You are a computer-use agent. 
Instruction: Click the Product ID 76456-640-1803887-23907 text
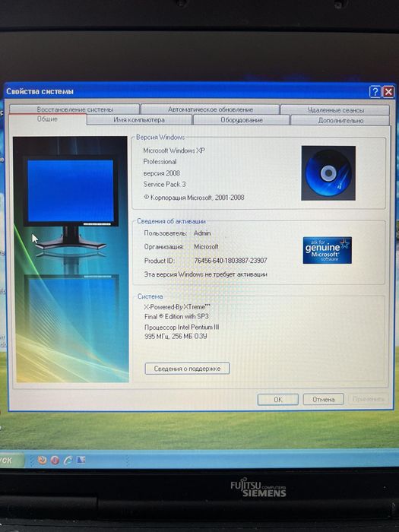(230, 261)
